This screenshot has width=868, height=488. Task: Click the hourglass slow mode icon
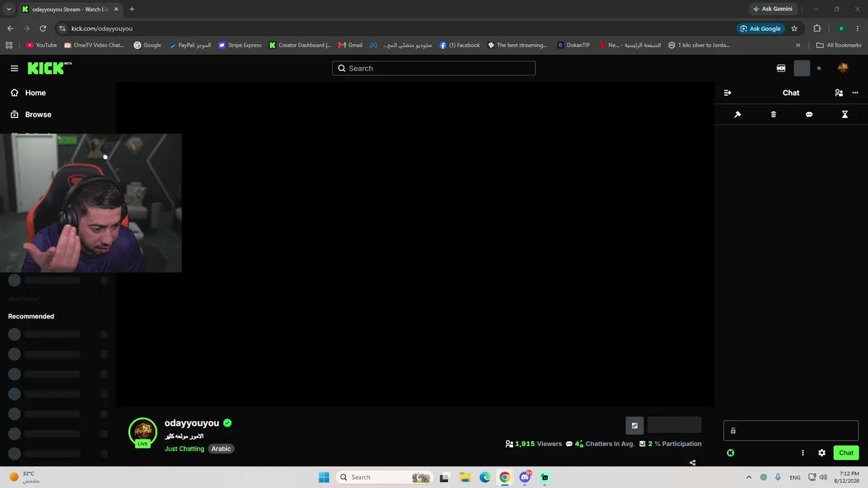point(845,115)
